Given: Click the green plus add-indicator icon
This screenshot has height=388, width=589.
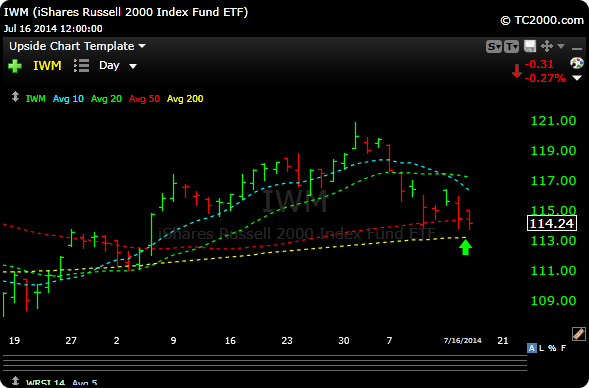Looking at the screenshot, I should 15,66.
